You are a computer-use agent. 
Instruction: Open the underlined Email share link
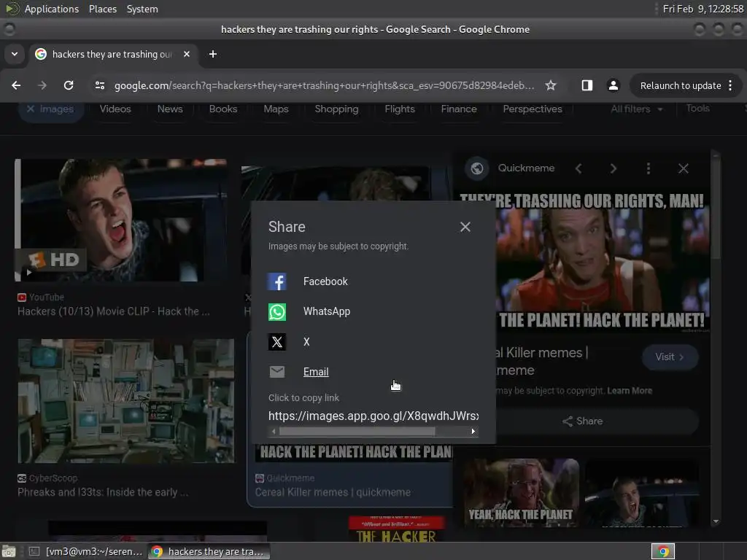pyautogui.click(x=316, y=372)
